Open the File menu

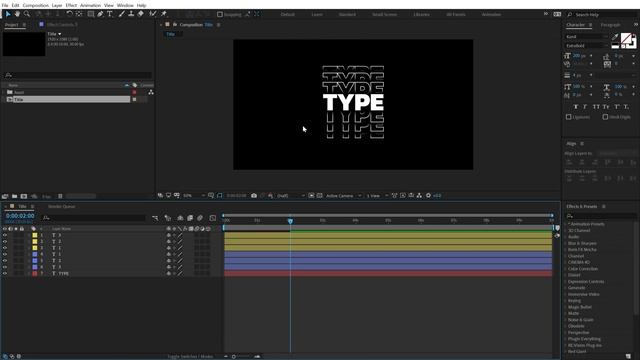(x=5, y=5)
